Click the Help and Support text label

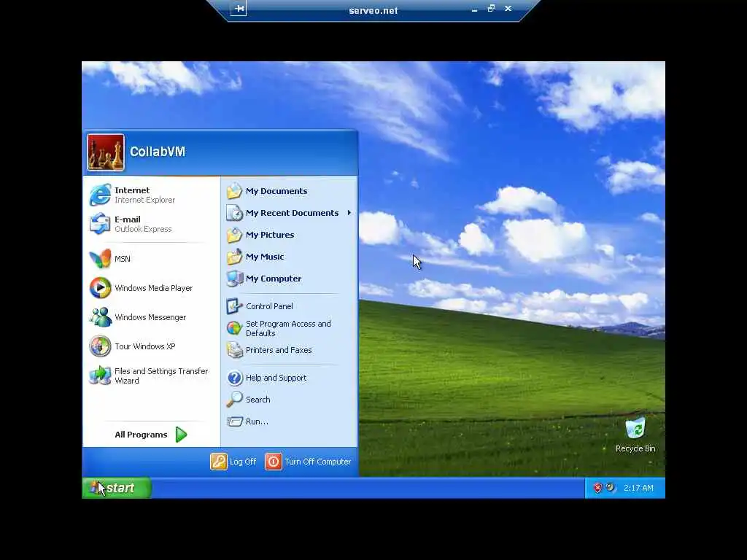pos(276,378)
